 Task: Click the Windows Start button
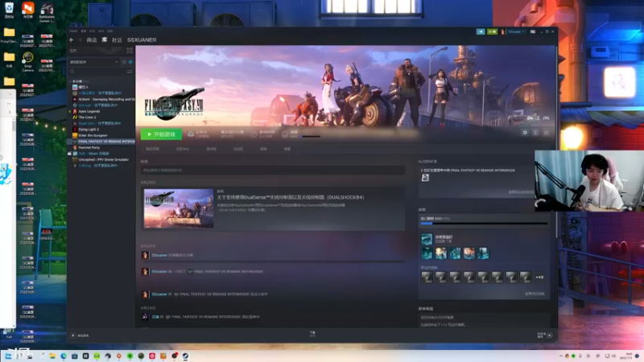click(8, 356)
